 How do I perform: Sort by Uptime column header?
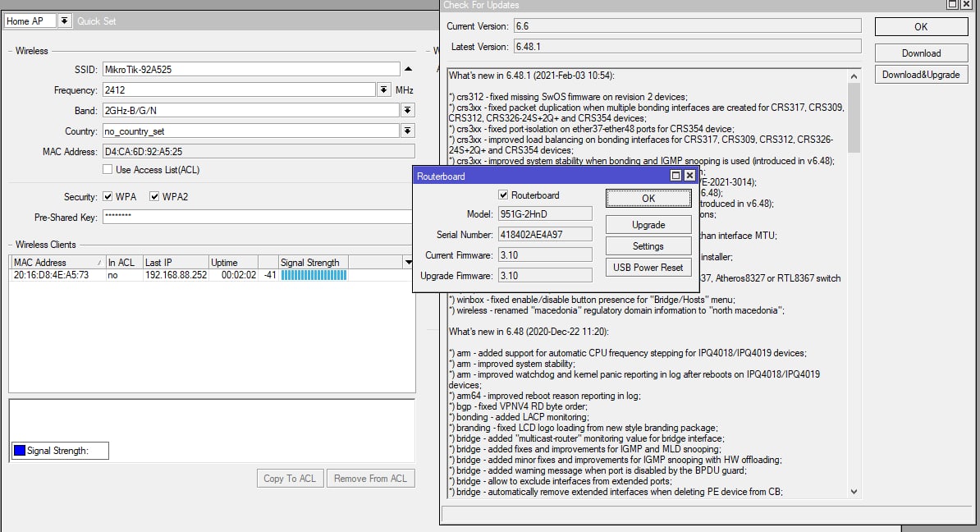click(233, 263)
